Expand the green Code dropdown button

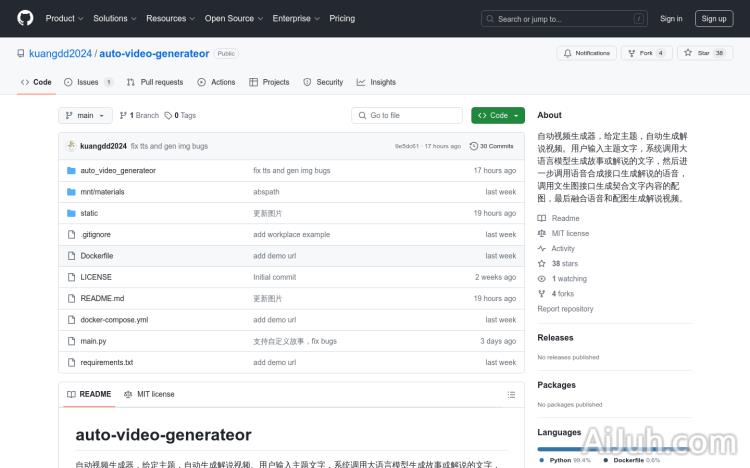click(x=498, y=116)
